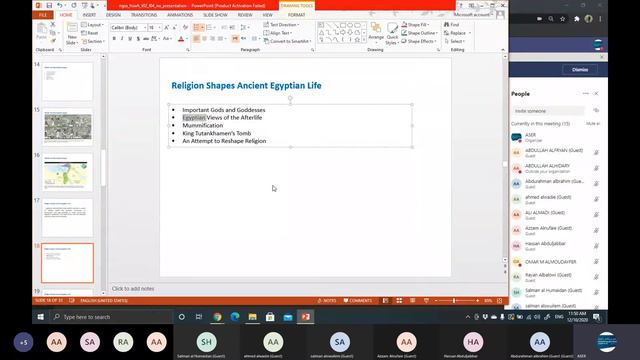
Task: Click Fit slide to window icon
Action: click(500, 300)
